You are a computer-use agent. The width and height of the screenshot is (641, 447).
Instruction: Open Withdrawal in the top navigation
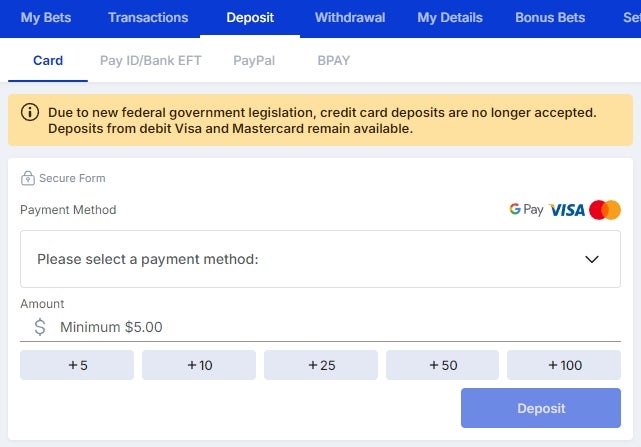[x=350, y=18]
